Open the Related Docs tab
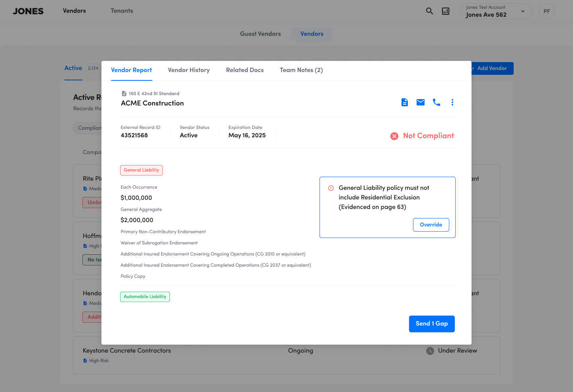573x392 pixels. (x=245, y=70)
